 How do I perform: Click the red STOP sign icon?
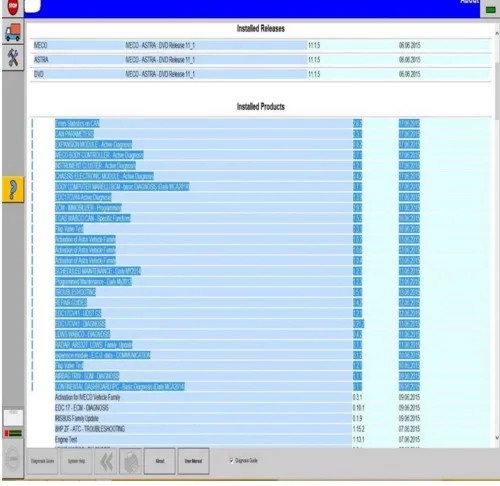[13, 7]
